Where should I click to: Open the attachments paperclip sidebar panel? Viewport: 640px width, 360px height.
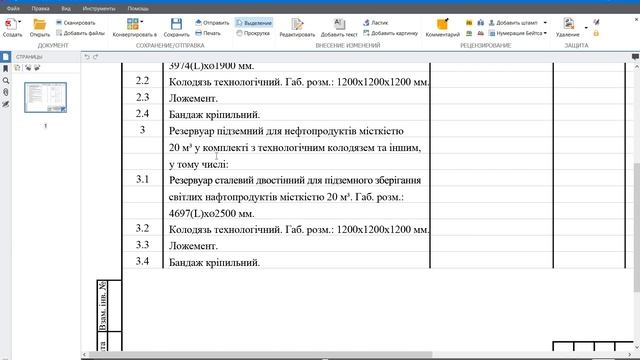6,92
